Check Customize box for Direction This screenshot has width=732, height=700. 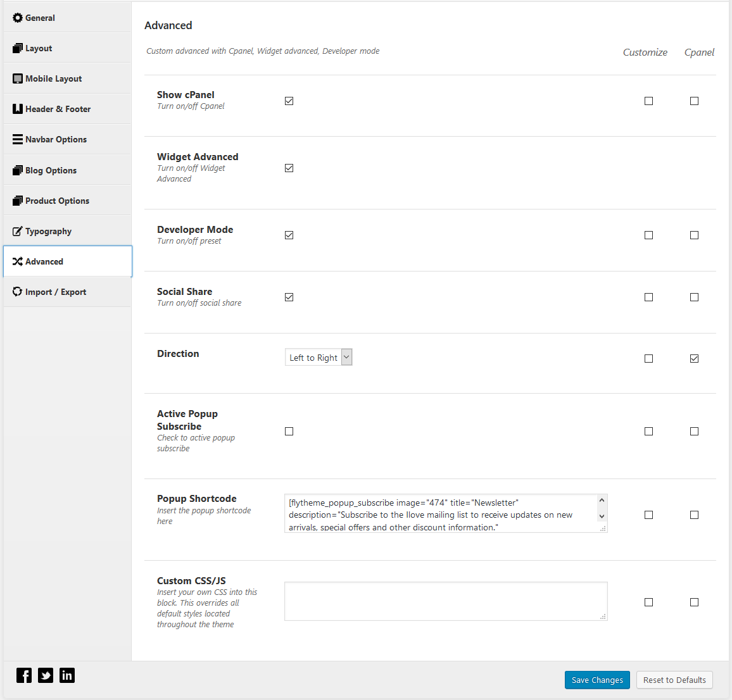[x=648, y=358]
